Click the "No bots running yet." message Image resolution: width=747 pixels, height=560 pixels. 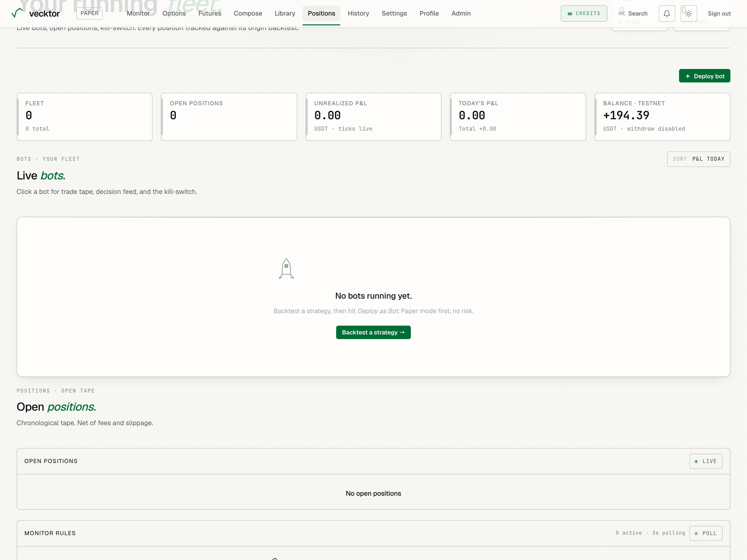[x=374, y=296]
